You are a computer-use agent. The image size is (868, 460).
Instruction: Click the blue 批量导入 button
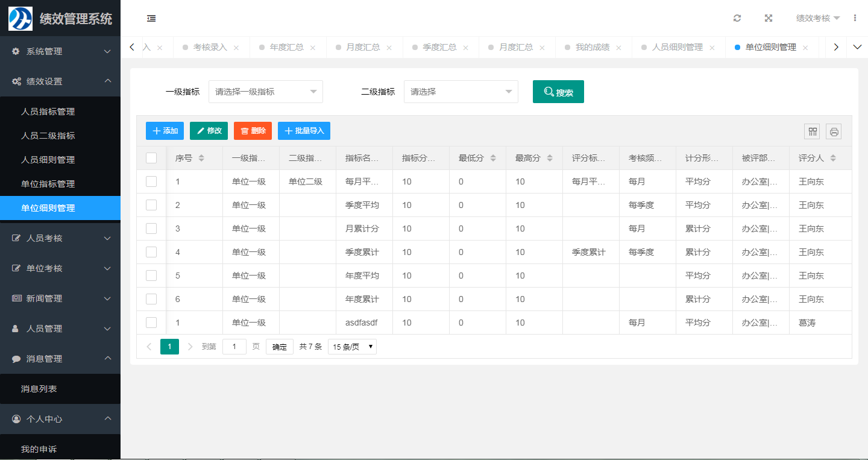[304, 131]
